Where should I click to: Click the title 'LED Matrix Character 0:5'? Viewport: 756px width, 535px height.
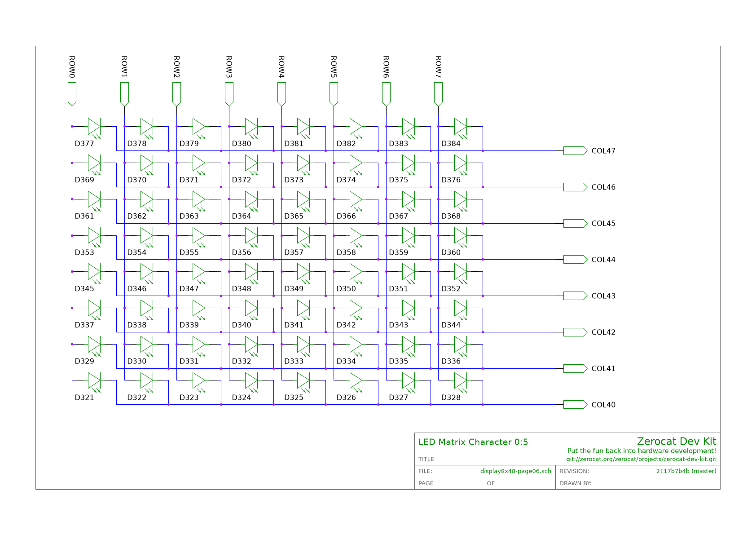pos(473,442)
